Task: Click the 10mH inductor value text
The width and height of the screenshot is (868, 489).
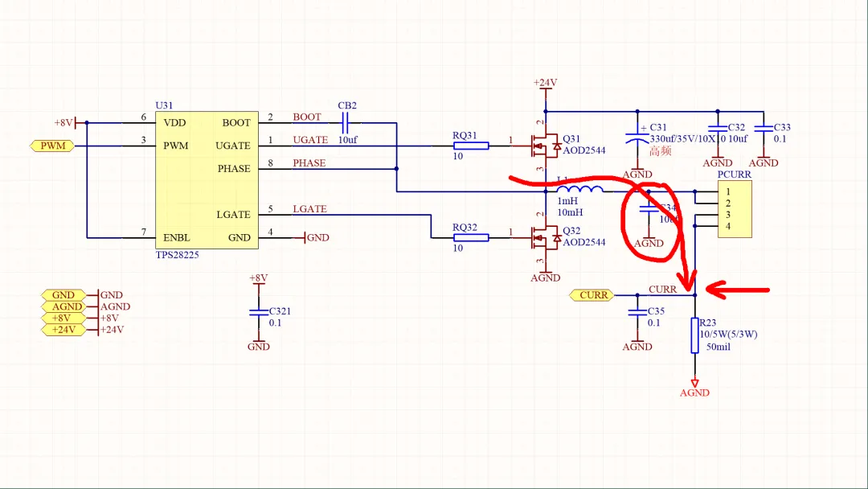Action: [x=570, y=212]
